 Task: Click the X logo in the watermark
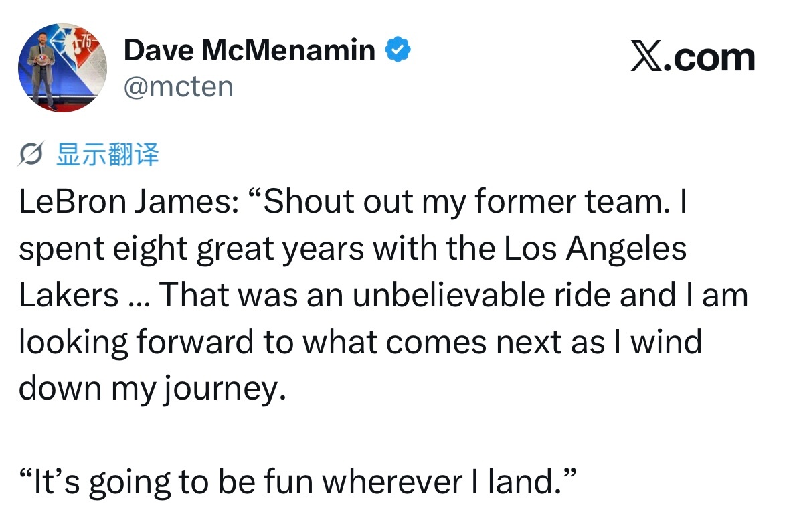(x=646, y=57)
